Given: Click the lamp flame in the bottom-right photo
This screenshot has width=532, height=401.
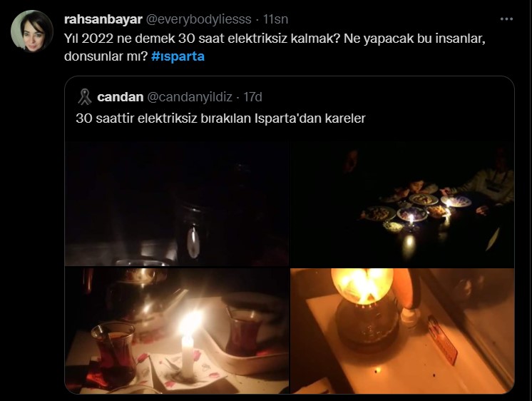Looking at the screenshot, I should [x=362, y=286].
